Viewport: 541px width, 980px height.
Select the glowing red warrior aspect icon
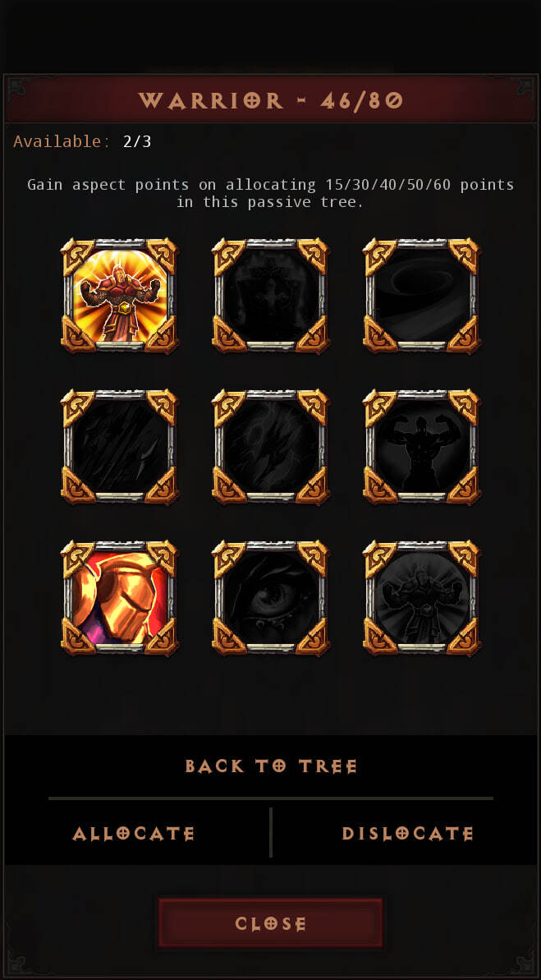tap(119, 296)
